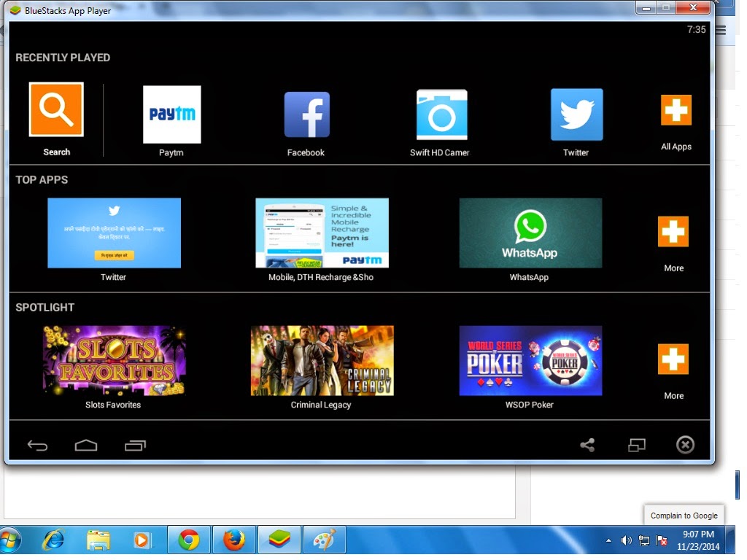The width and height of the screenshot is (747, 560).
Task: Open WSOP Poker spotlight banner
Action: click(x=530, y=360)
